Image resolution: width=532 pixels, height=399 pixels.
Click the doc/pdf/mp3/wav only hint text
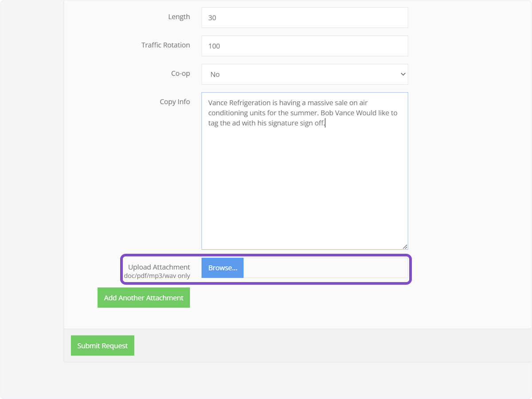point(157,276)
